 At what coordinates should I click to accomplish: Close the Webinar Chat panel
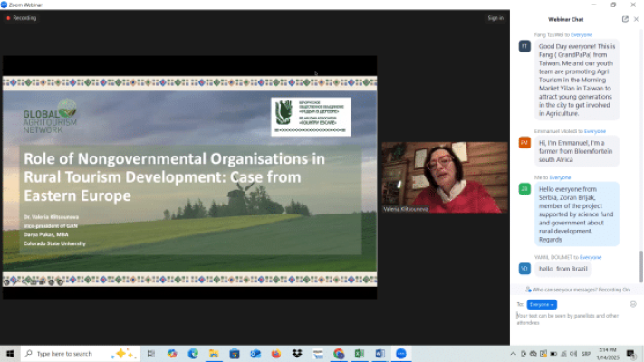click(636, 18)
